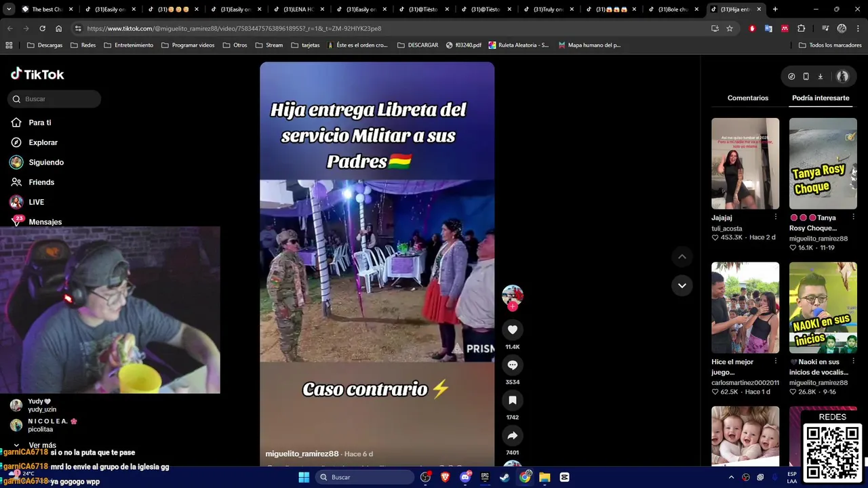The width and height of the screenshot is (868, 488).
Task: Click the install app icon in address bar
Action: [x=715, y=28]
